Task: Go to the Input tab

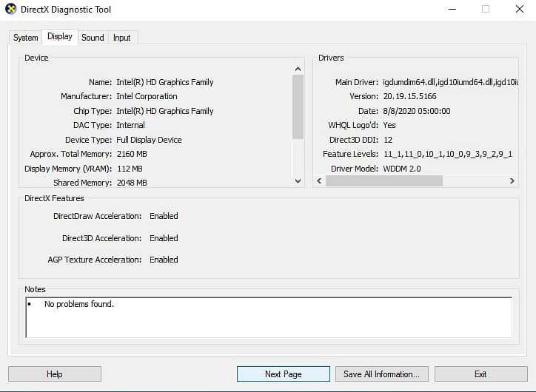Action: click(x=122, y=38)
